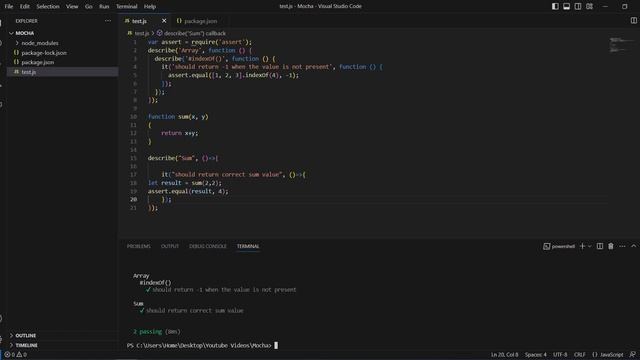Switch to the OUTPUT panel tab
This screenshot has width=640, height=360.
170,246
